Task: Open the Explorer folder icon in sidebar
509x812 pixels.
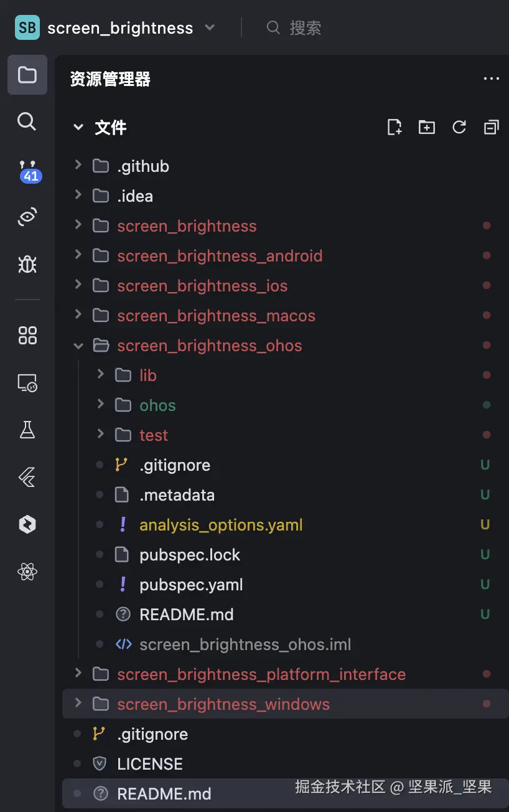Action: [x=27, y=75]
